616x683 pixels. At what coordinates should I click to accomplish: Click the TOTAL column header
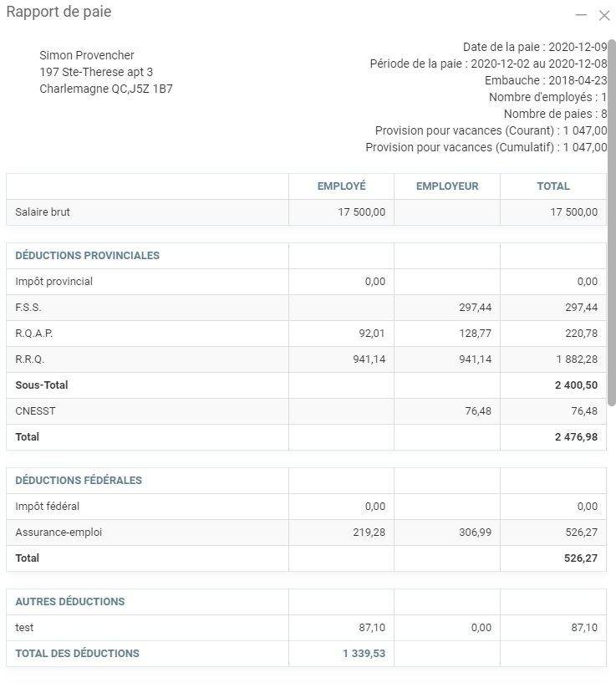point(553,186)
